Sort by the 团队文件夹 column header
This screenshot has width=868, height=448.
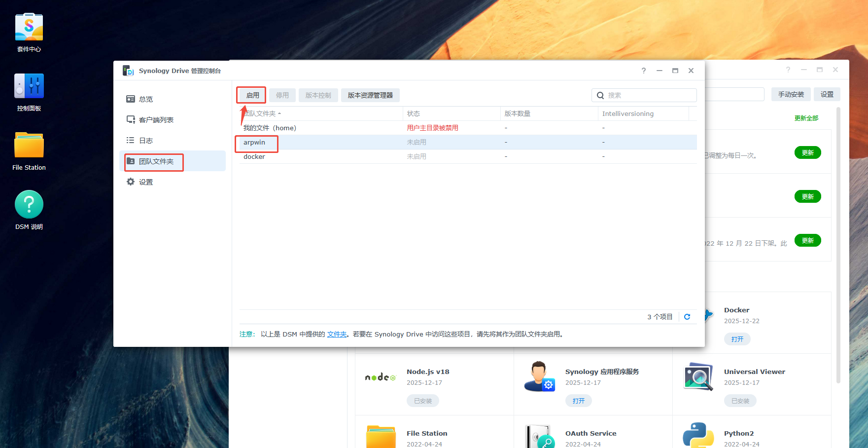(261, 114)
